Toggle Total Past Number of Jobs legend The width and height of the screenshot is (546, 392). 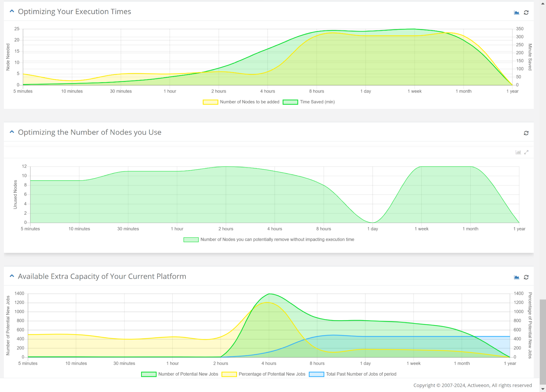[353, 374]
